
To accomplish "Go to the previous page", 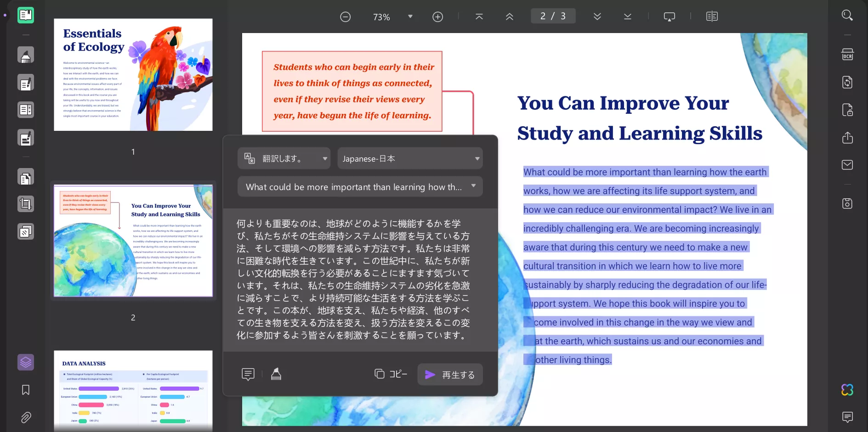I will [510, 17].
